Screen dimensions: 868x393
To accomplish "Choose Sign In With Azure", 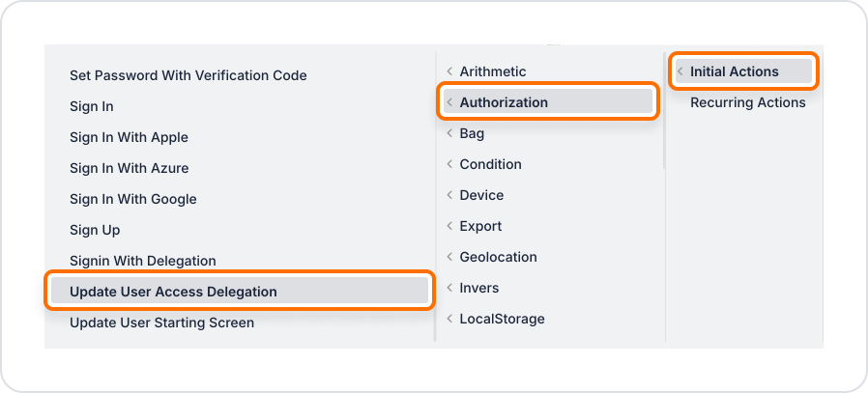I will (x=129, y=168).
